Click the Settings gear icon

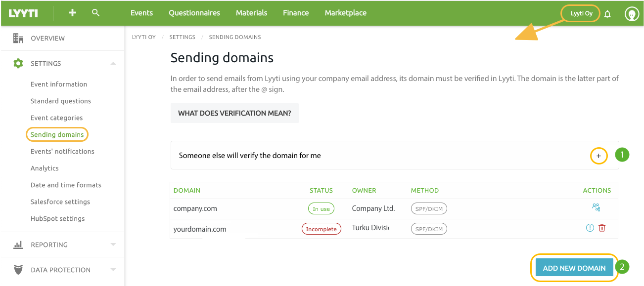point(18,63)
